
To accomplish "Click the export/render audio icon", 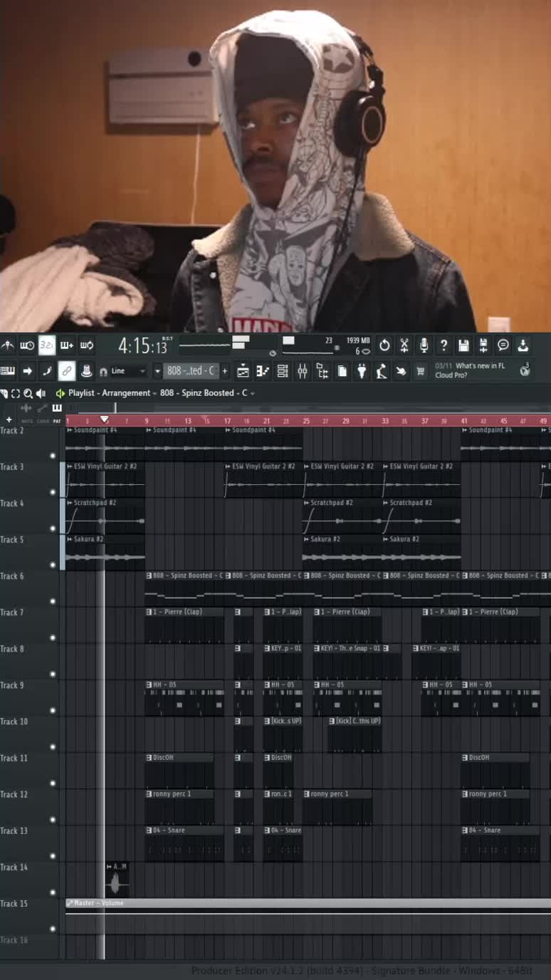I will tap(483, 345).
